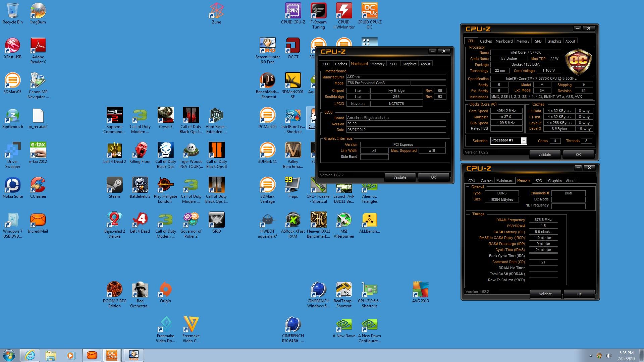Click the OC CPU-Z taskbar button

click(112, 355)
